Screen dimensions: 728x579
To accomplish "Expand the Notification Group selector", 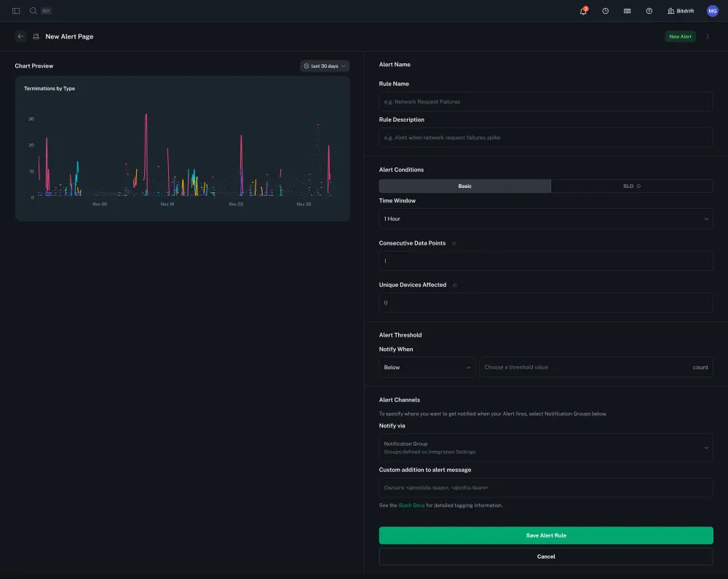I will click(545, 447).
